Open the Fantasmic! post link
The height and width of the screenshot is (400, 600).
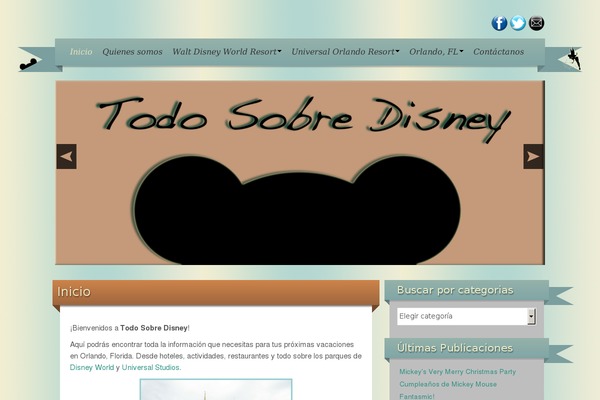417,396
